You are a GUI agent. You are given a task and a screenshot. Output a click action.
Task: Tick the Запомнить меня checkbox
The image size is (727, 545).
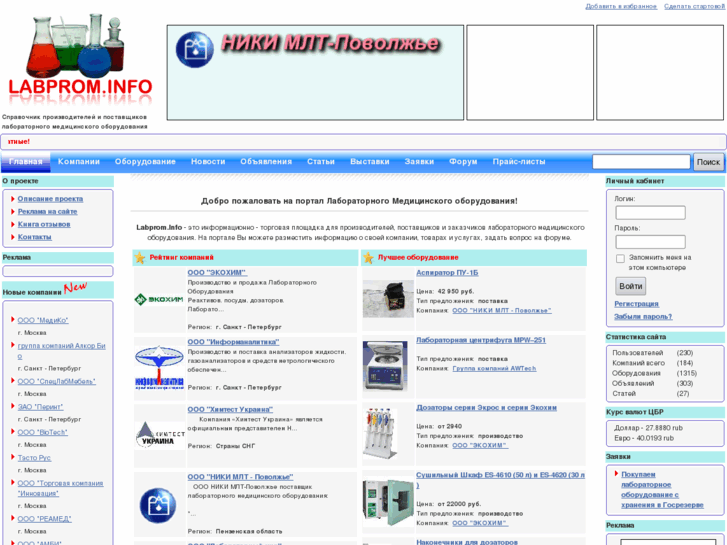point(620,258)
